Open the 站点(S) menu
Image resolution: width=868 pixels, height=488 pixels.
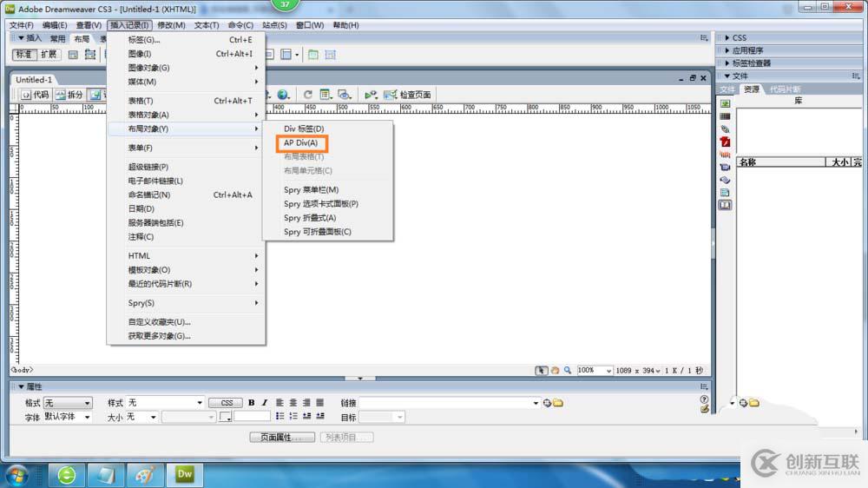click(x=274, y=25)
